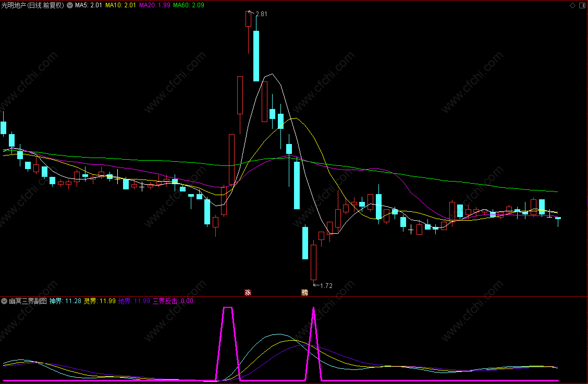588x384 pixels.
Task: Toggle the side panel icon at top right
Action: click(582, 5)
